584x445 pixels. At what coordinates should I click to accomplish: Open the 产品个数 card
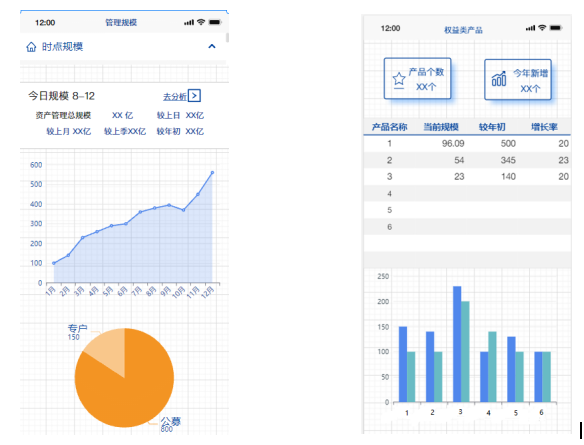418,79
